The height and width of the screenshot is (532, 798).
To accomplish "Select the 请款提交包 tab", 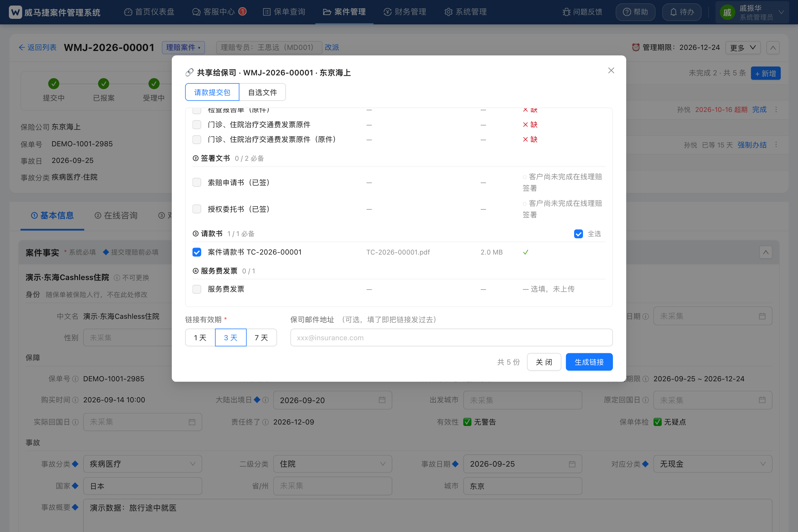I will pyautogui.click(x=212, y=92).
